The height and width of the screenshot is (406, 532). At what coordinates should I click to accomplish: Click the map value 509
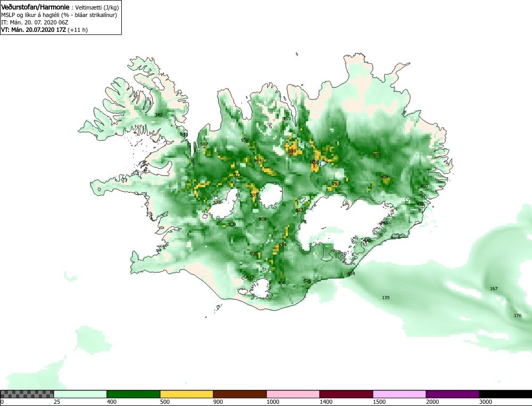232,224
